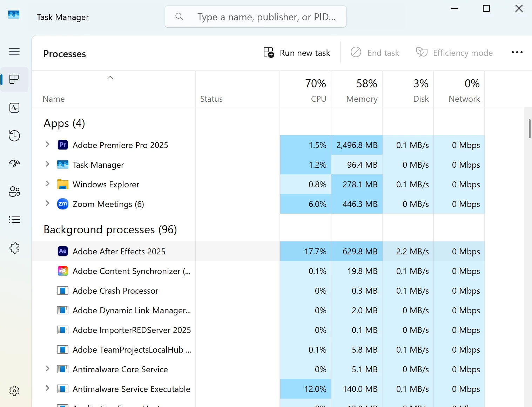Click the vertical scrollbar thumb
Viewport: 532px width, 407px height.
[x=530, y=129]
